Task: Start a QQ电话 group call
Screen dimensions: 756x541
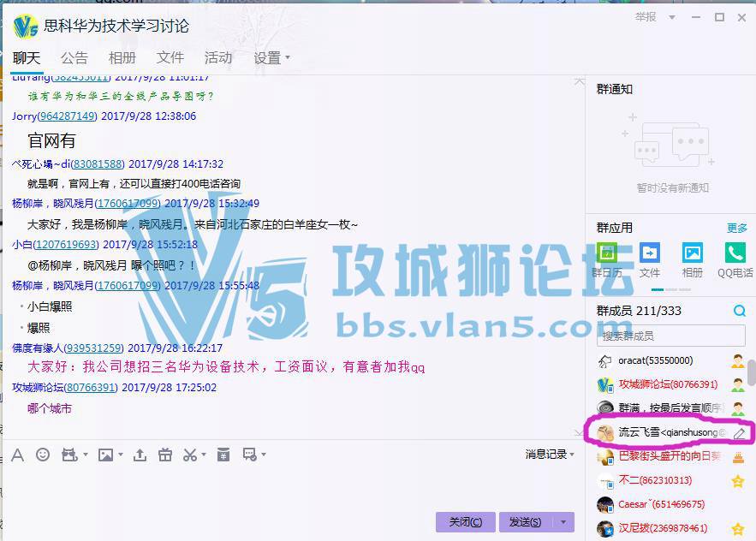Action: click(735, 260)
